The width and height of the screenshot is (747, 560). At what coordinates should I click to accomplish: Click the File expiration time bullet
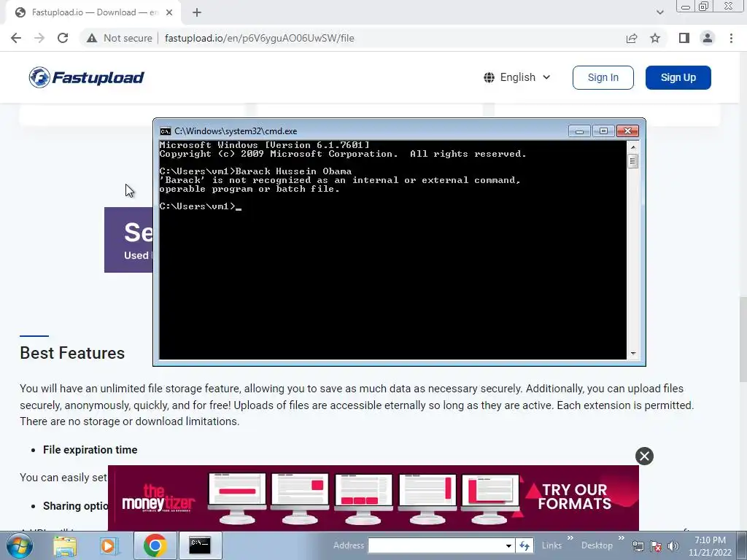tap(90, 449)
